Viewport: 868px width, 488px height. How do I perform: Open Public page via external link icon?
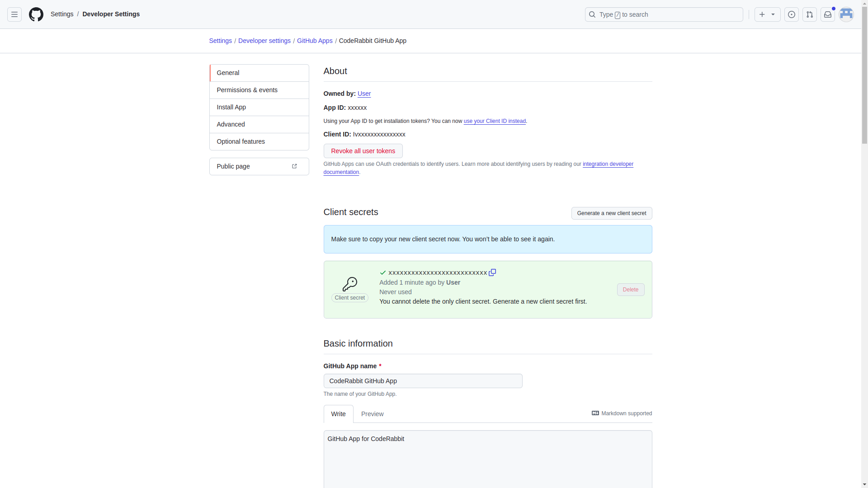pos(294,166)
